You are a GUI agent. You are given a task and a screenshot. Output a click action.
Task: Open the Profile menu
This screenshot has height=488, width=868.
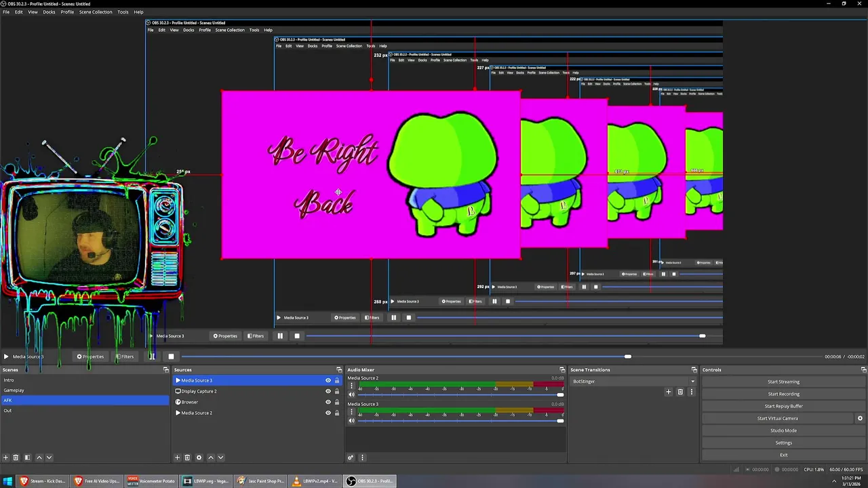tap(67, 12)
